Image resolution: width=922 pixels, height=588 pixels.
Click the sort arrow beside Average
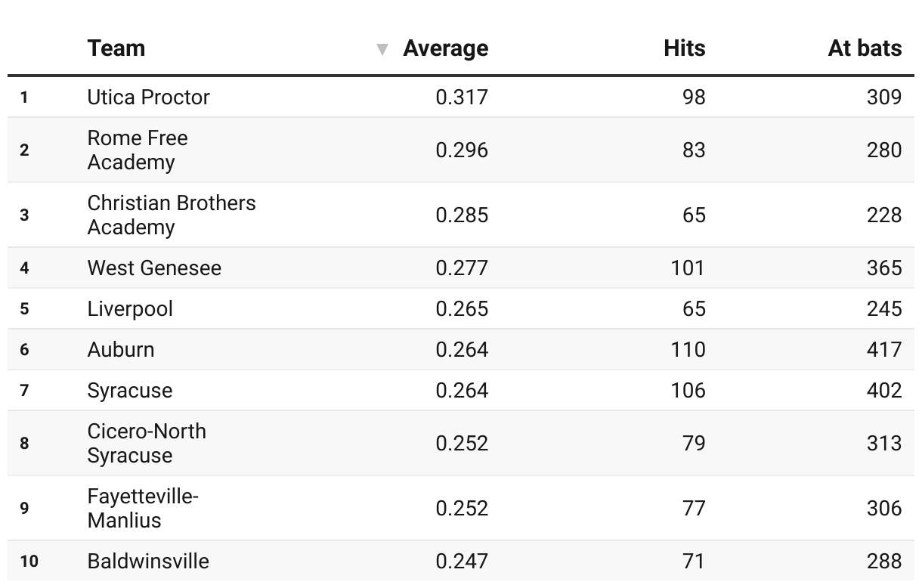(x=382, y=50)
